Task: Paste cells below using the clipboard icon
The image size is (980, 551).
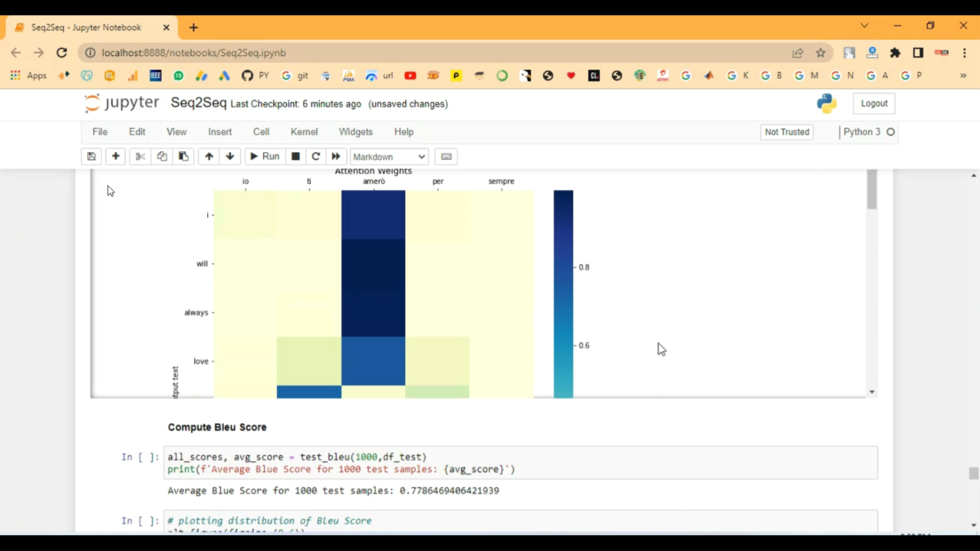Action: pos(184,157)
